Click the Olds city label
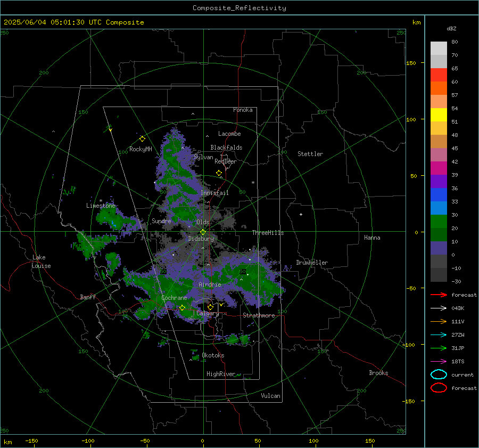 coord(203,222)
